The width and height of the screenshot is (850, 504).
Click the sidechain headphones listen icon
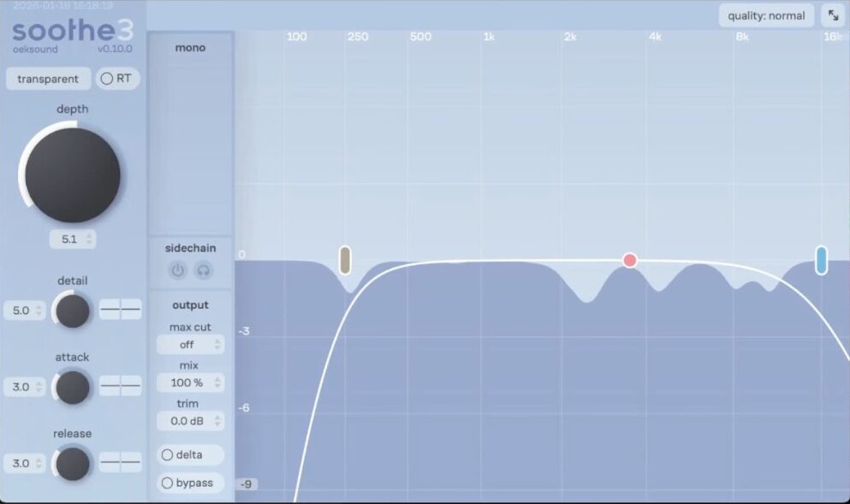pyautogui.click(x=203, y=270)
